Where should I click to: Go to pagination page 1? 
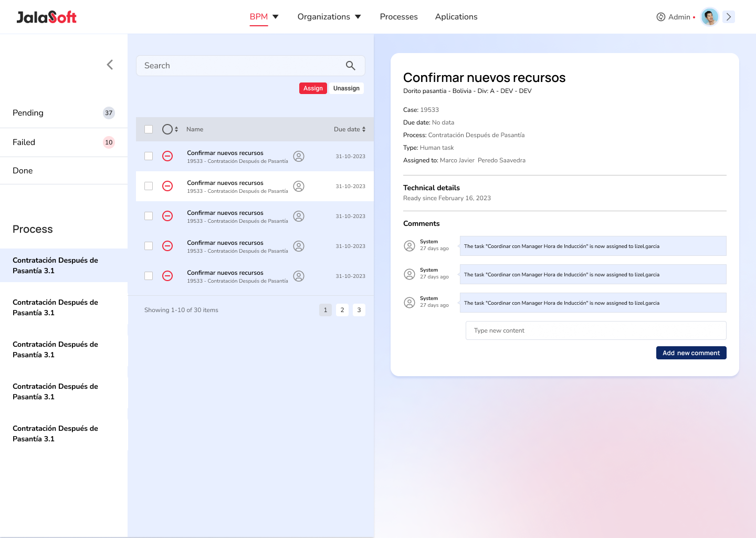point(325,310)
